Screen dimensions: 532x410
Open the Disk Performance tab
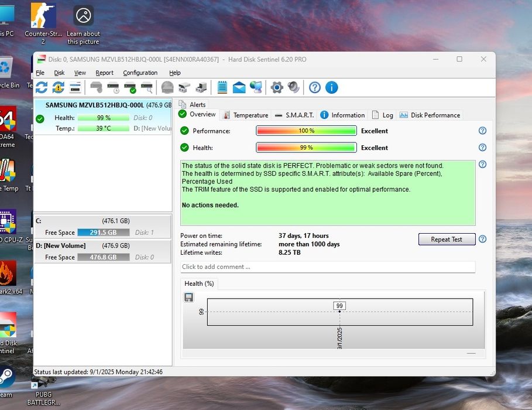click(x=430, y=115)
